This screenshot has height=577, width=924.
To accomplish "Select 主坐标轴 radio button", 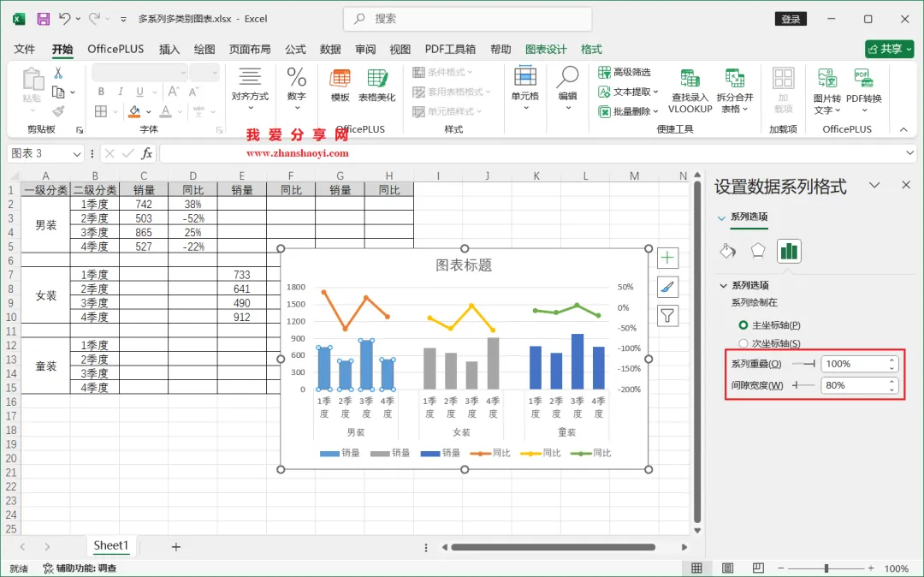I will 743,324.
